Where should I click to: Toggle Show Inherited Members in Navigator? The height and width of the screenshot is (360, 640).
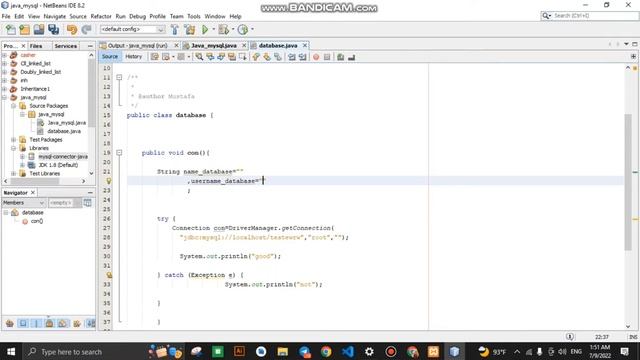pos(10,324)
